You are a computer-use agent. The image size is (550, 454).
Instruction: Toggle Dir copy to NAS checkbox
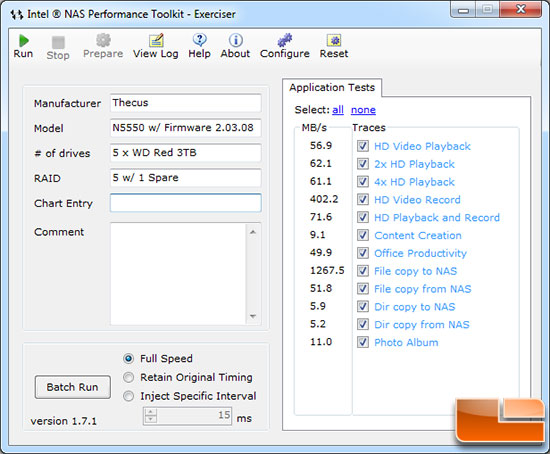coord(363,307)
